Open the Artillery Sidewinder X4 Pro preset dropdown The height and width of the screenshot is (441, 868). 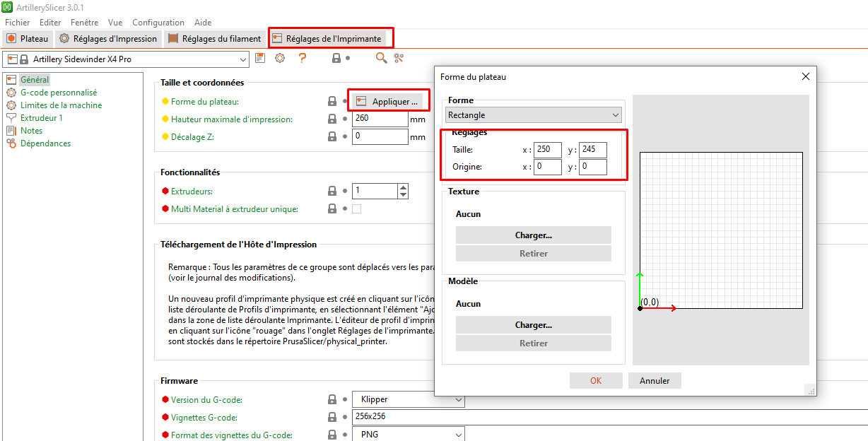pos(127,59)
